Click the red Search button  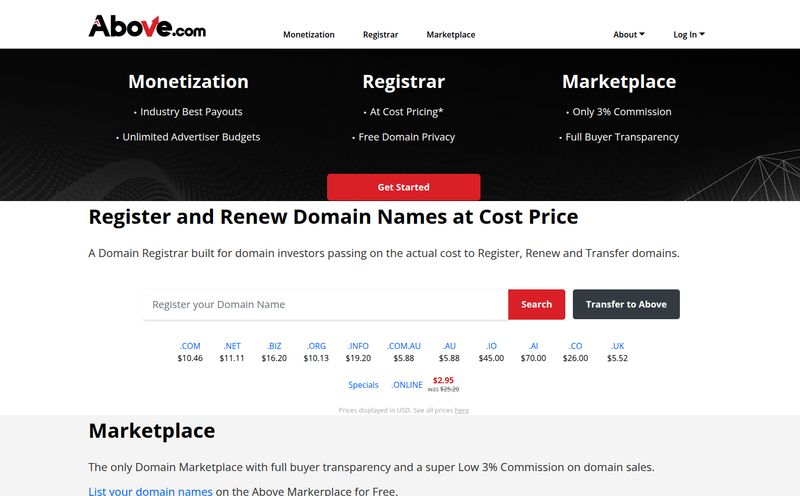click(x=536, y=305)
